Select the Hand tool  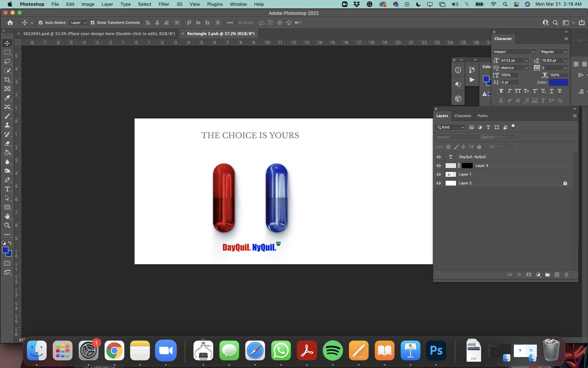[x=7, y=216]
